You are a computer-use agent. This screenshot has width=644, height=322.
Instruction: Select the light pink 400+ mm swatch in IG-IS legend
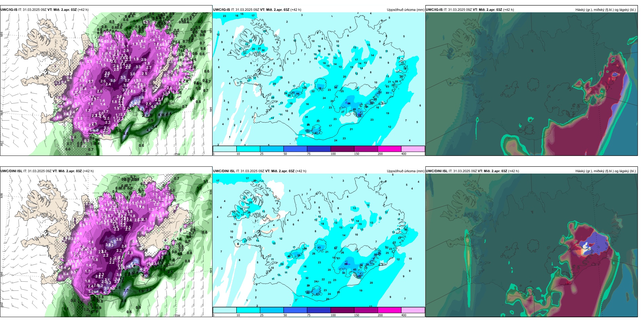click(413, 149)
